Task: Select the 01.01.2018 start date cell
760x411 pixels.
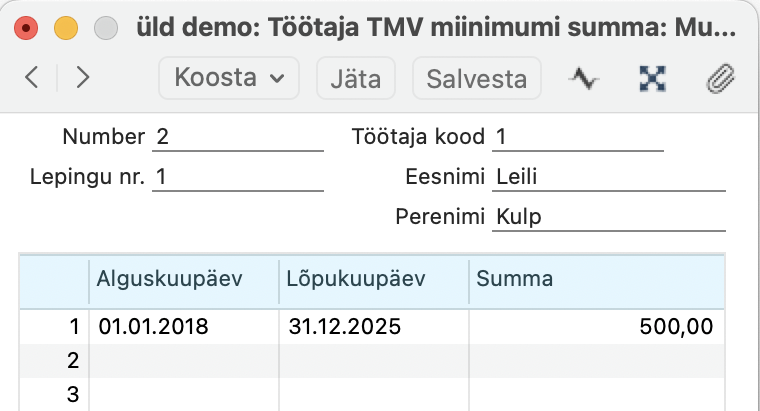Action: (x=184, y=326)
